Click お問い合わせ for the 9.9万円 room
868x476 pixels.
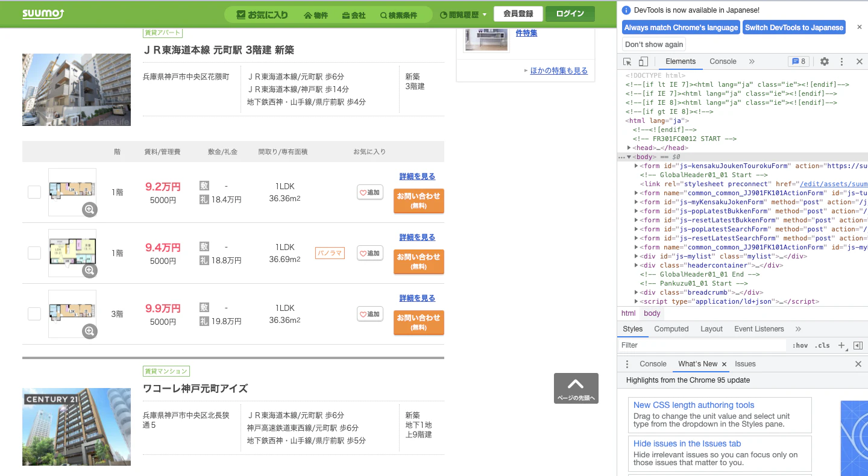tap(419, 322)
